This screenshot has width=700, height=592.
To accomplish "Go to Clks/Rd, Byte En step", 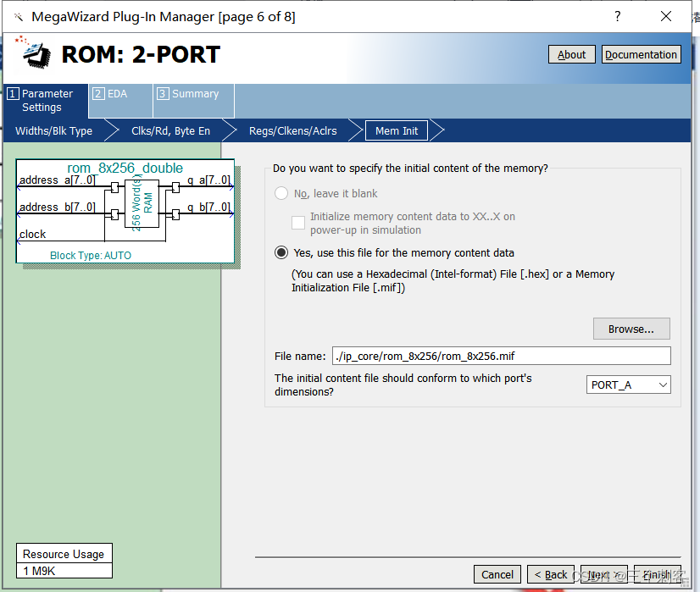I will [x=170, y=130].
